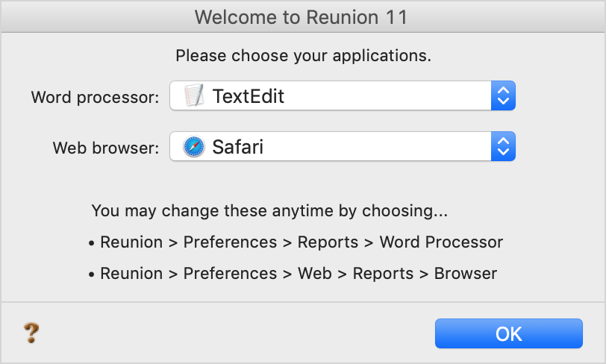This screenshot has height=364, width=606.
Task: Open the Safari web browser dropdown
Action: pos(343,146)
